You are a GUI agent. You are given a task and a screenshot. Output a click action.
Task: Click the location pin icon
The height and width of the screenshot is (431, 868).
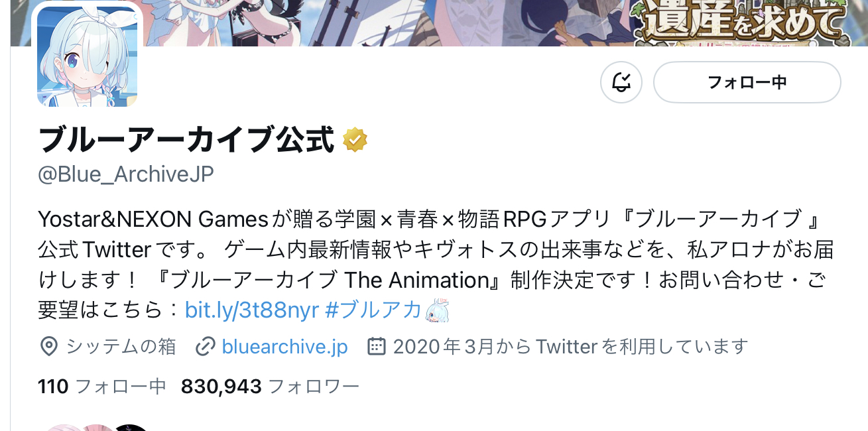pos(48,346)
